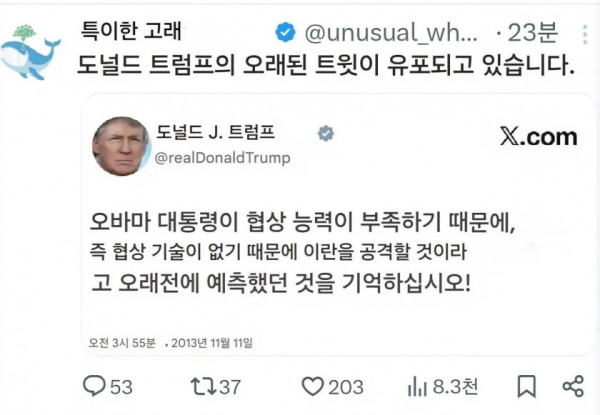Like the post with heart icon
Screen dimensions: 600x415
[313, 386]
